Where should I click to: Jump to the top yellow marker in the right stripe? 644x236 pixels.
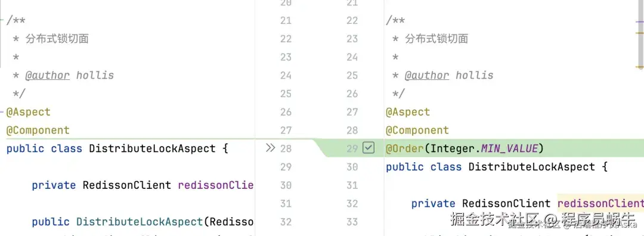639,32
